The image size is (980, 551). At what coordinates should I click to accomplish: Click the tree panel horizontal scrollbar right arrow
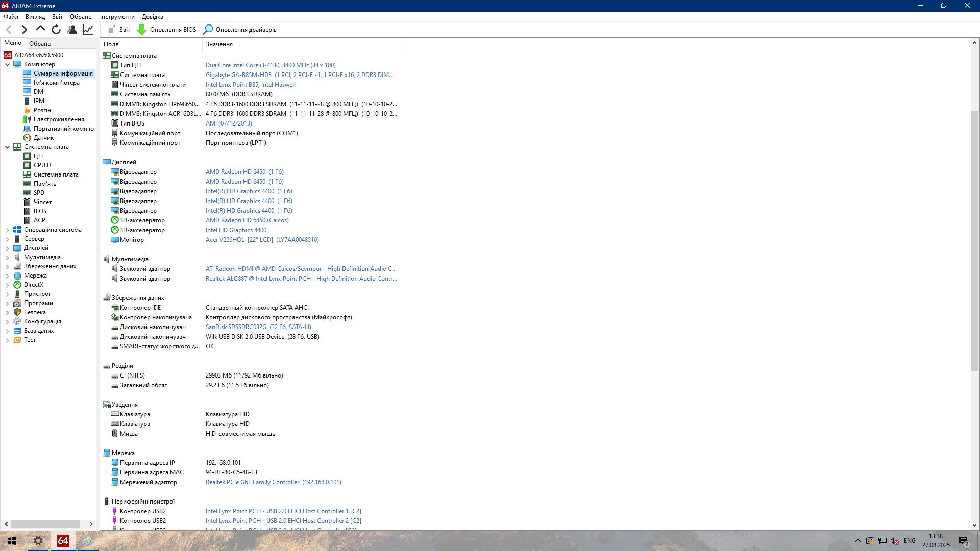[91, 524]
